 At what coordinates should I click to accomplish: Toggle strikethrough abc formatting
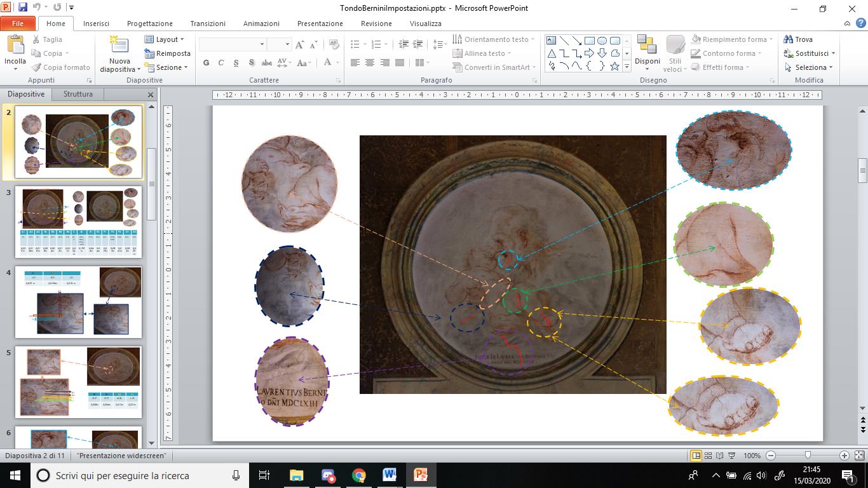coord(267,62)
